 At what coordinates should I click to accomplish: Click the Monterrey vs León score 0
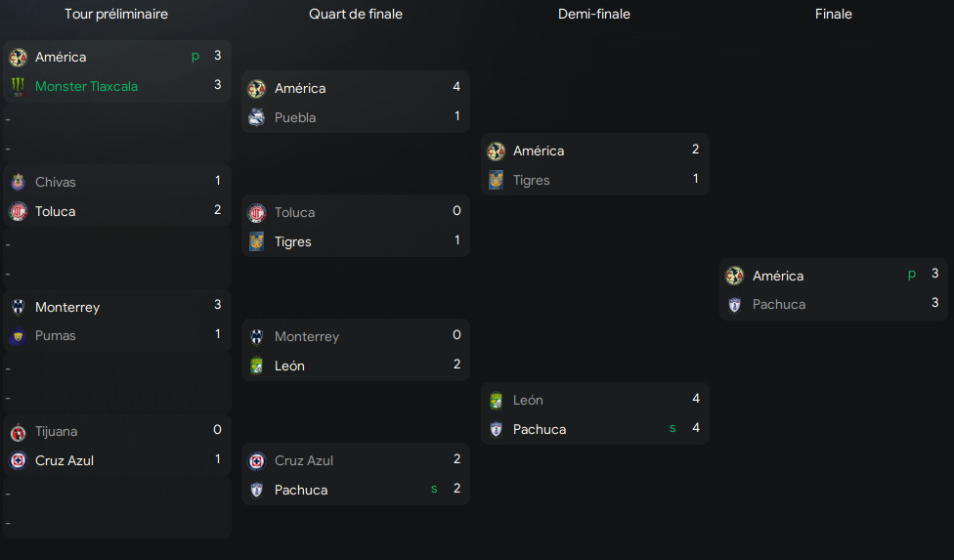[456, 335]
